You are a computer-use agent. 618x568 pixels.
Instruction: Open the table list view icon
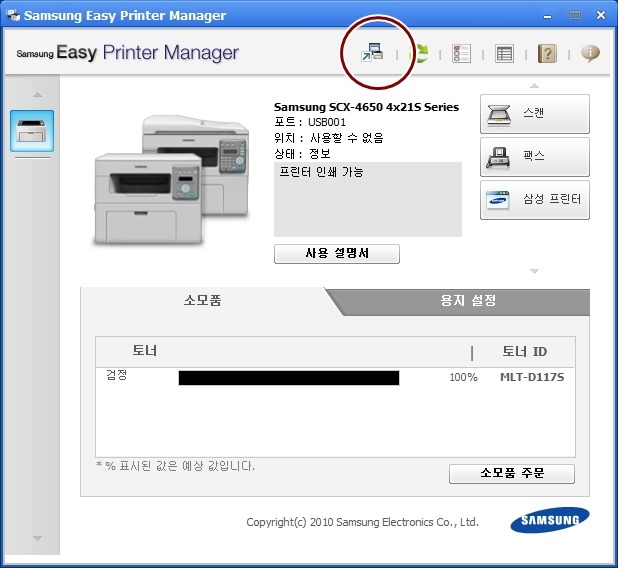tap(504, 54)
